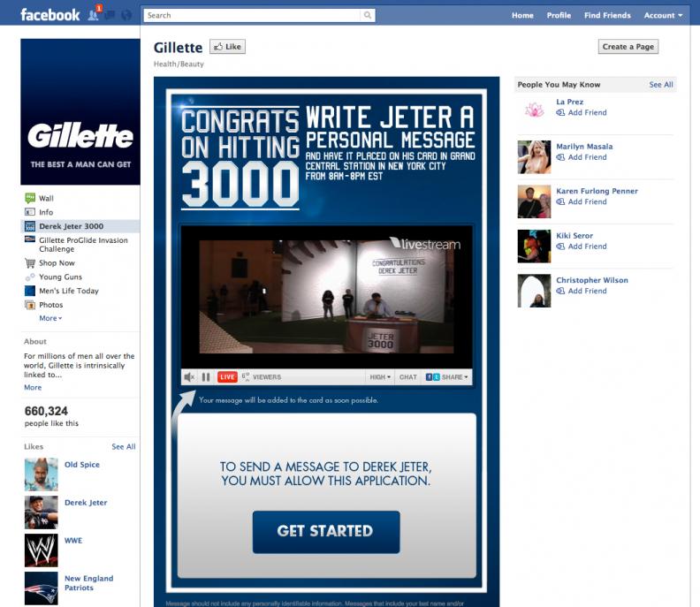Go to Home in top navigation
Screen dimensions: 700x607
tap(522, 15)
